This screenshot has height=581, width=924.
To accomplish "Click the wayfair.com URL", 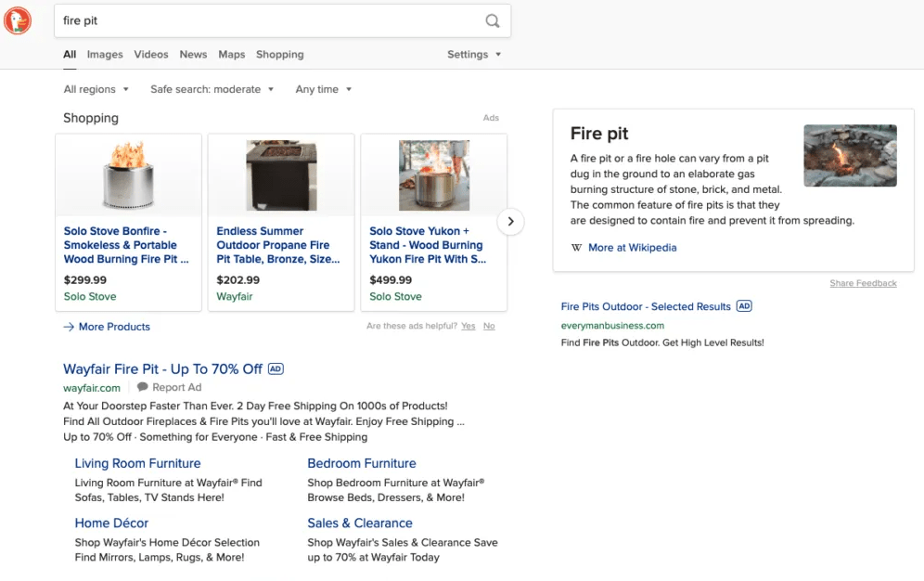I will click(x=91, y=388).
